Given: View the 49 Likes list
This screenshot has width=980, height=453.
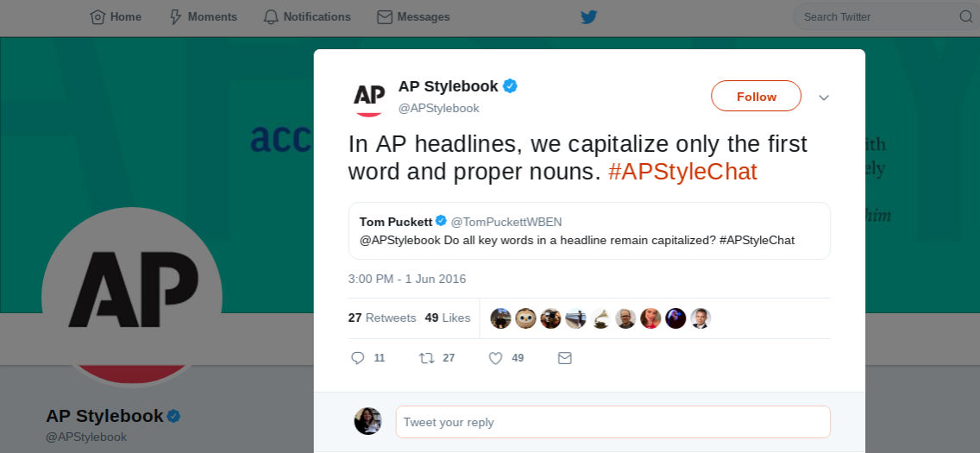Looking at the screenshot, I should 448,318.
